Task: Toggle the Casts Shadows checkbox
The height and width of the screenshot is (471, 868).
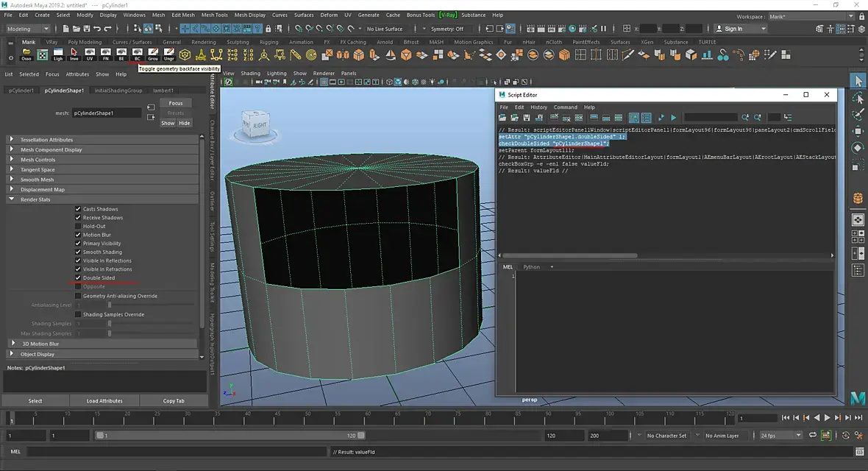Action: tap(78, 209)
